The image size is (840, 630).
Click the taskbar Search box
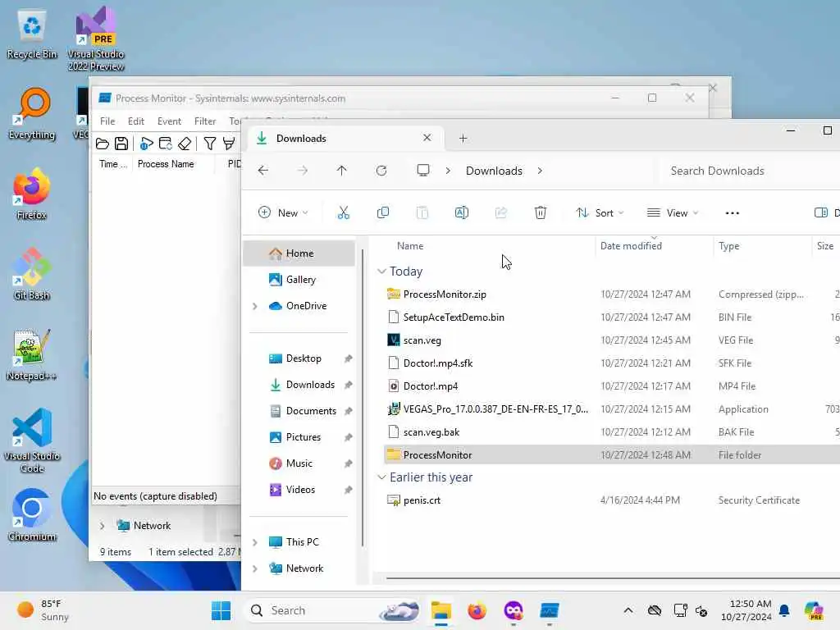(332, 610)
